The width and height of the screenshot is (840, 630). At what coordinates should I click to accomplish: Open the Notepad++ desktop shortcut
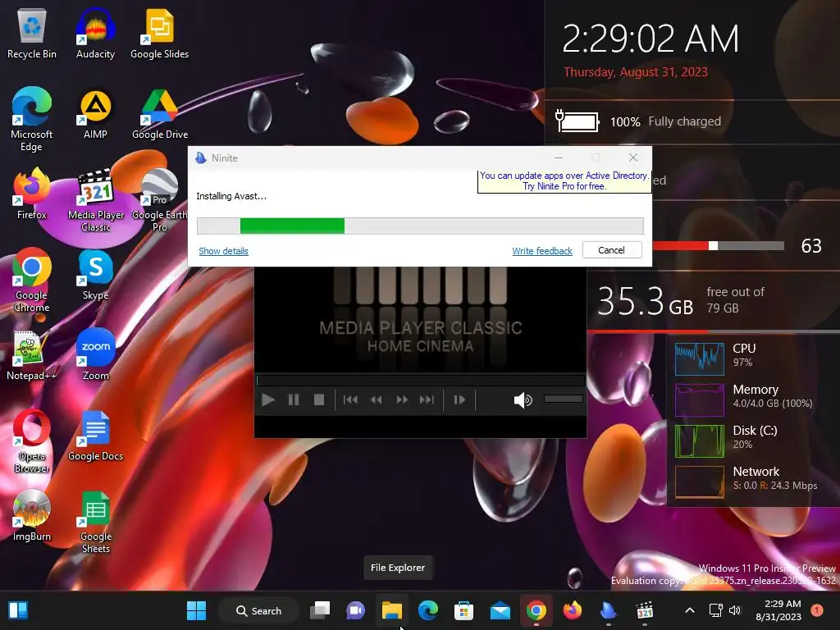[x=32, y=354]
